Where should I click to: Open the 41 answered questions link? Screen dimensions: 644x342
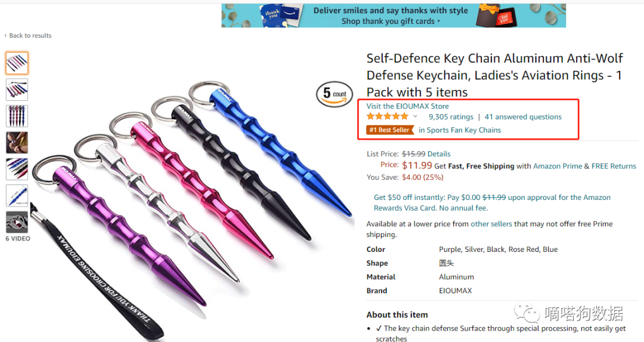pyautogui.click(x=523, y=117)
